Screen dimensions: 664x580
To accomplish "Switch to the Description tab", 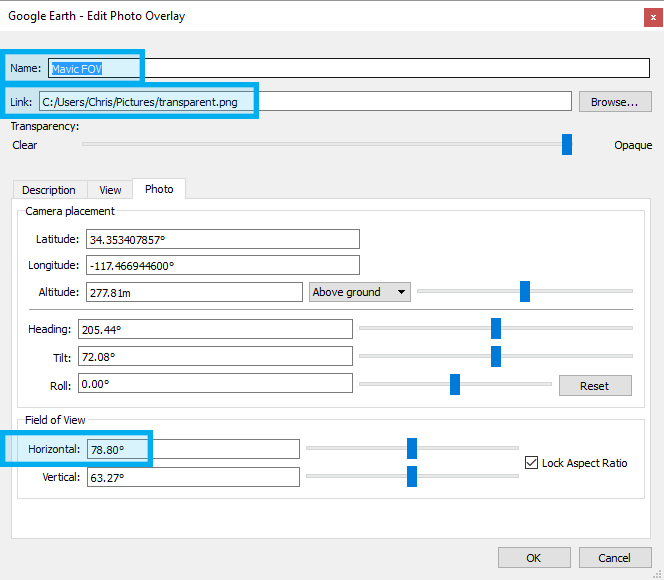I will coord(49,190).
